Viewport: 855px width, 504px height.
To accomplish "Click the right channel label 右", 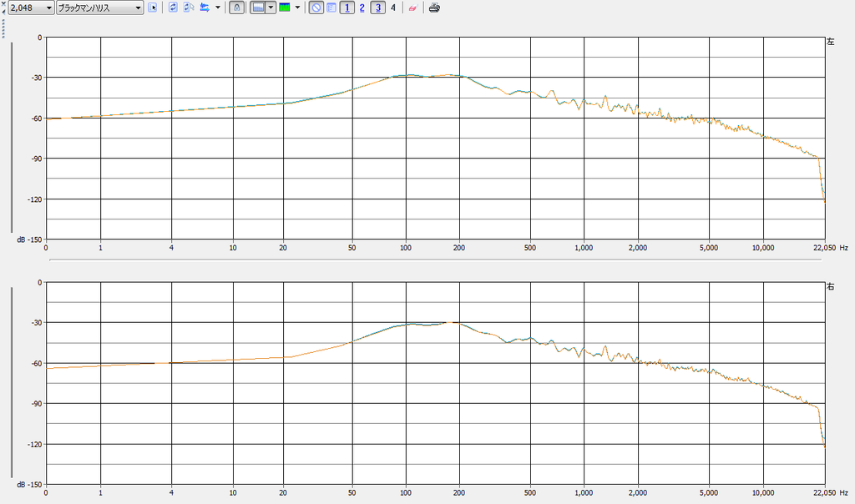I will coord(831,286).
